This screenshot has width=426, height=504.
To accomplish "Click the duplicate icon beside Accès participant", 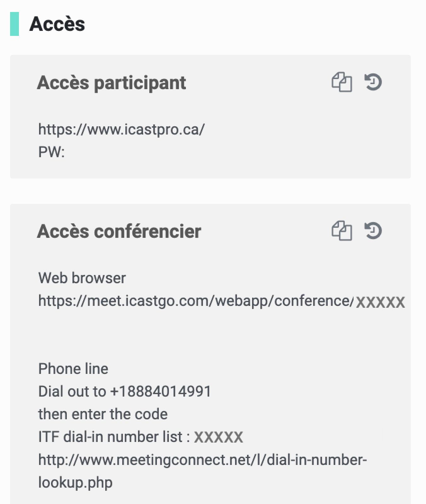I will [x=342, y=83].
